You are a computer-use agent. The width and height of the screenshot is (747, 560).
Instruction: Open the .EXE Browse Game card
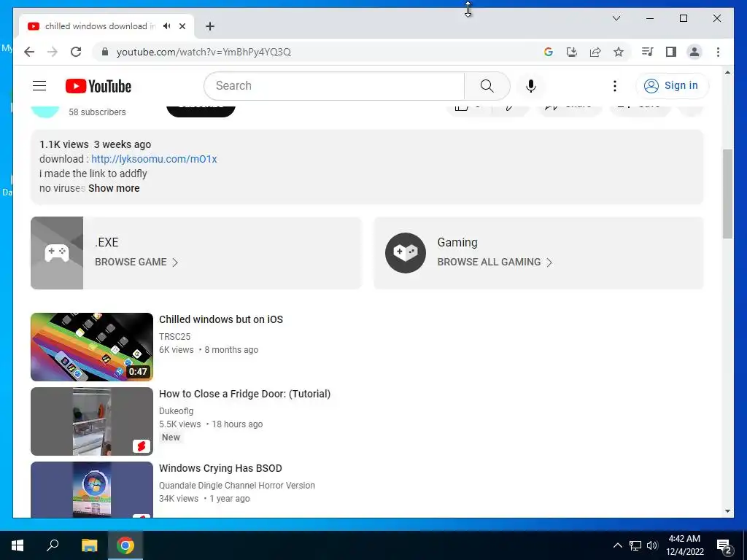pyautogui.click(x=196, y=253)
